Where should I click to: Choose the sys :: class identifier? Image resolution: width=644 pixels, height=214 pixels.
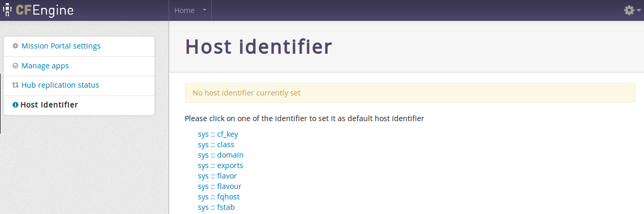[x=216, y=145]
